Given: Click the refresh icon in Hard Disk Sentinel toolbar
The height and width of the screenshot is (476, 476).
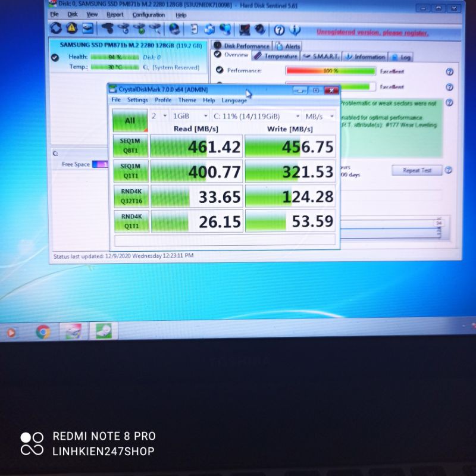Looking at the screenshot, I should point(55,28).
